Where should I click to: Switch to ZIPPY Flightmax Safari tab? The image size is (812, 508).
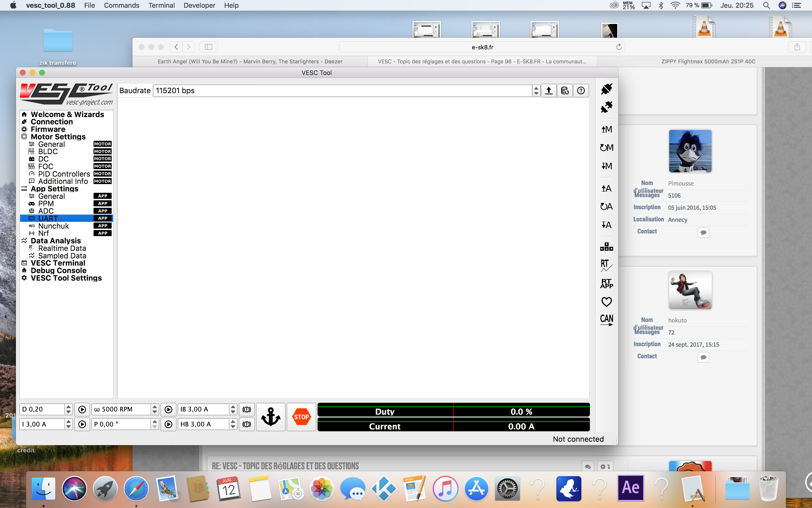(708, 61)
